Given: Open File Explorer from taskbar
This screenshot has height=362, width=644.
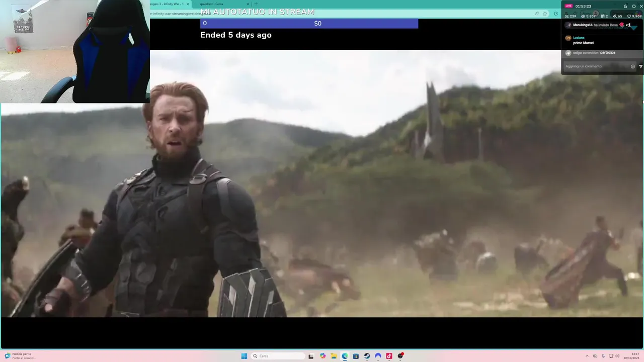Looking at the screenshot, I should (334, 356).
